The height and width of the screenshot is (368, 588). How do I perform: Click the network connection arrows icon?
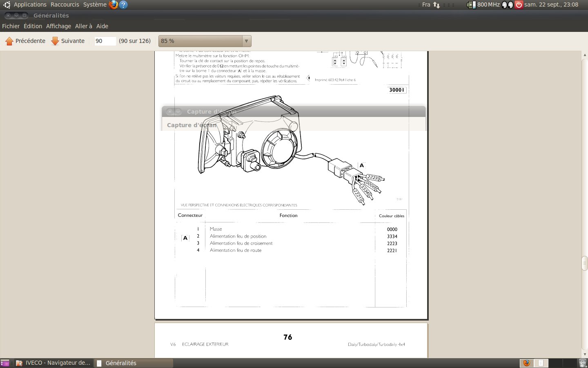coord(437,5)
